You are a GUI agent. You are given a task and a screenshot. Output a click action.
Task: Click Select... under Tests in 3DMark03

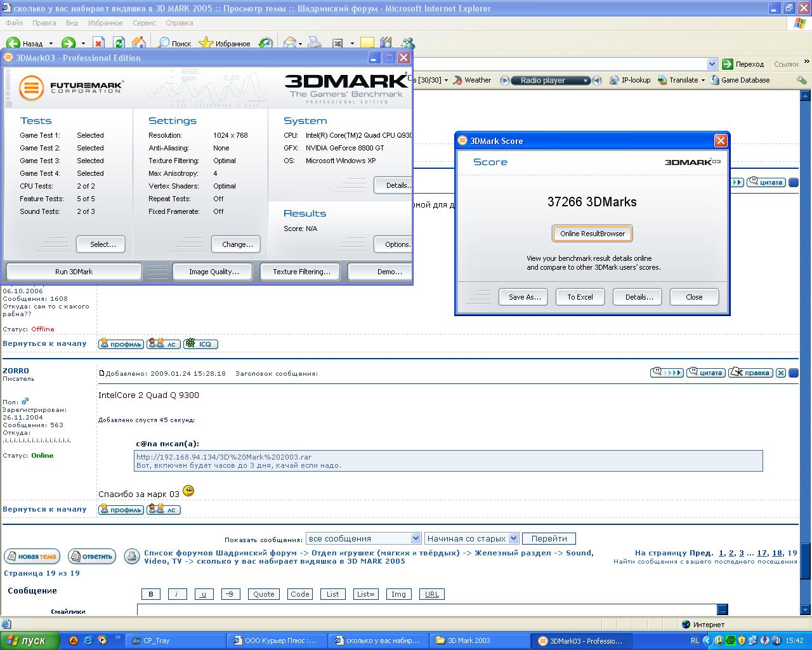101,244
